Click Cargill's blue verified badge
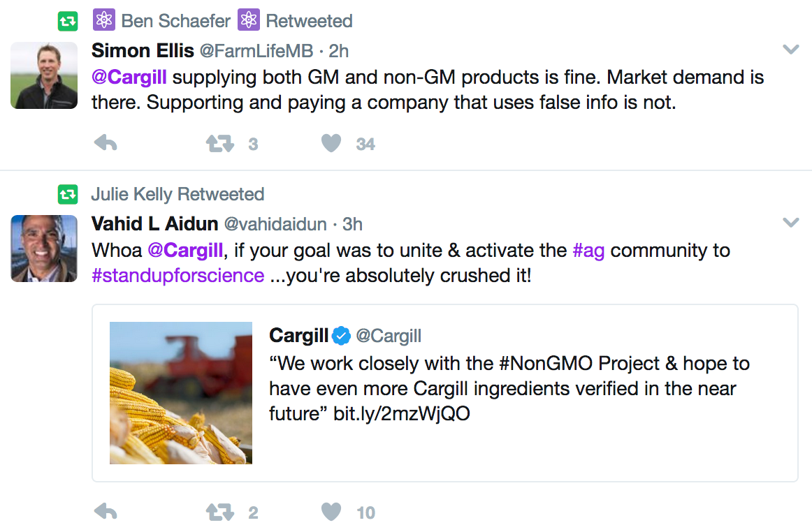The height and width of the screenshot is (532, 812). [x=341, y=336]
